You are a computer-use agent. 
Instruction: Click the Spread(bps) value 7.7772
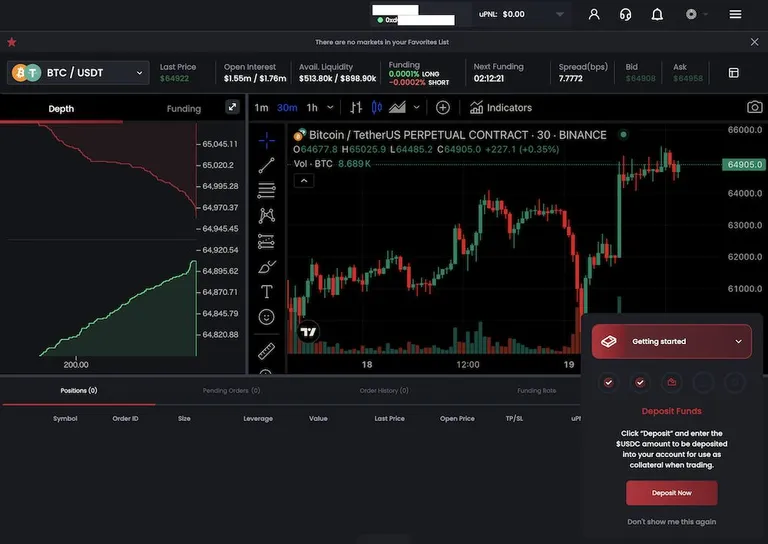point(571,78)
